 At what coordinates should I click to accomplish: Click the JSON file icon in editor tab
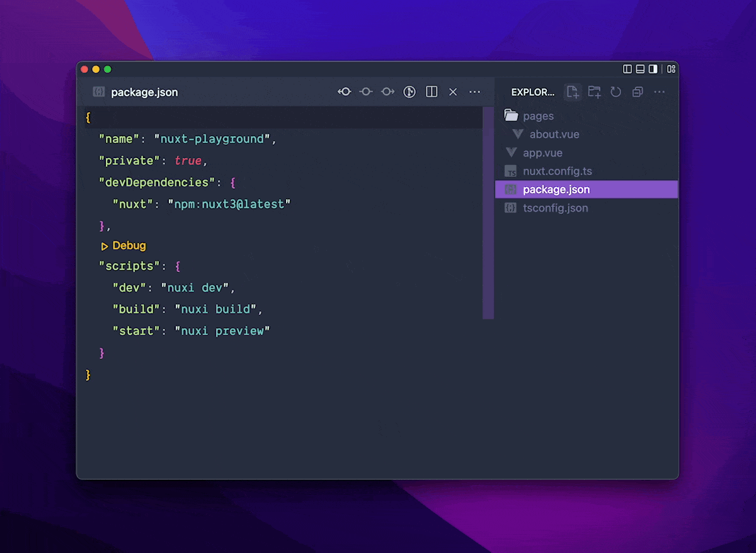click(98, 92)
